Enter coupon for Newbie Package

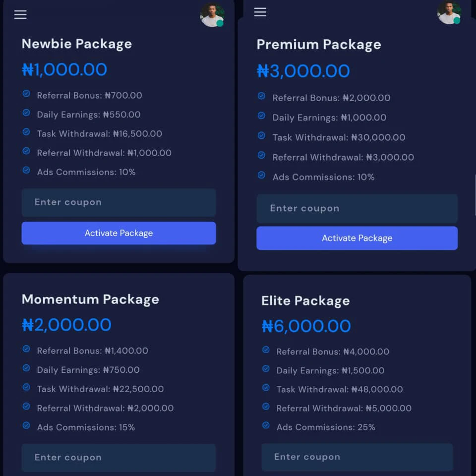pyautogui.click(x=119, y=202)
